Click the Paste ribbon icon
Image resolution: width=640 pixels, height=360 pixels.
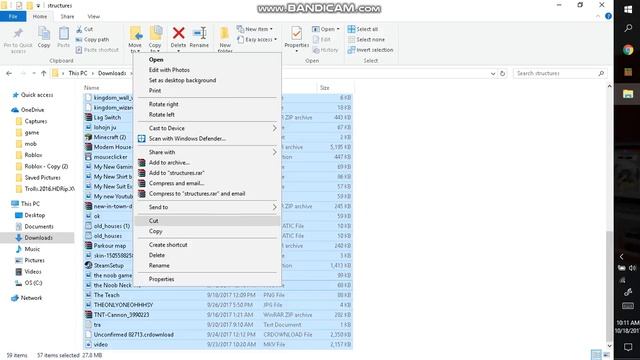pyautogui.click(x=64, y=33)
